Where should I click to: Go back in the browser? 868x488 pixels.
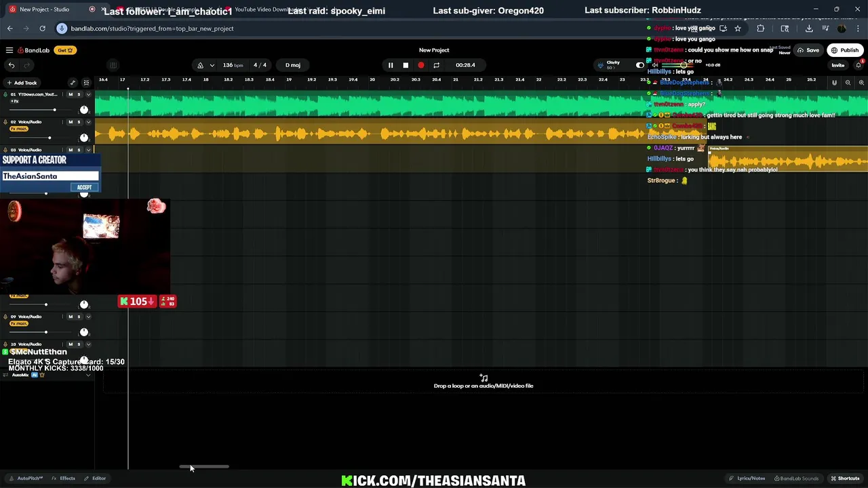(x=9, y=28)
